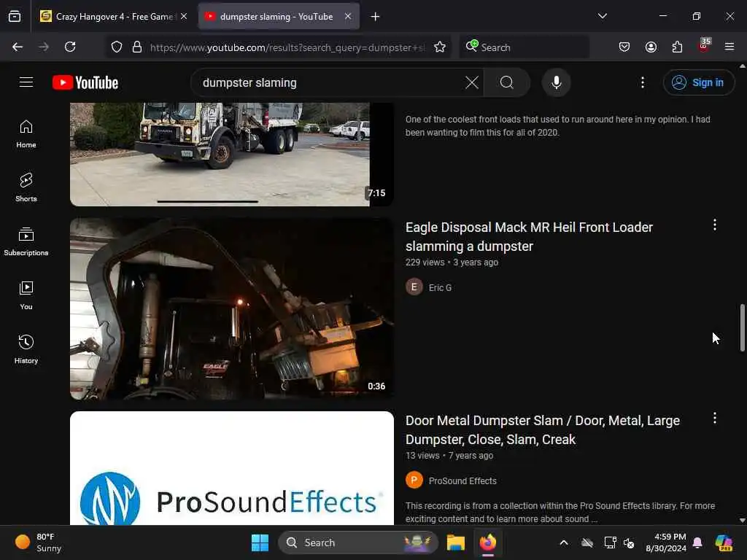List all tabs dropdown arrow
Image resolution: width=747 pixels, height=560 pixels.
tap(602, 16)
